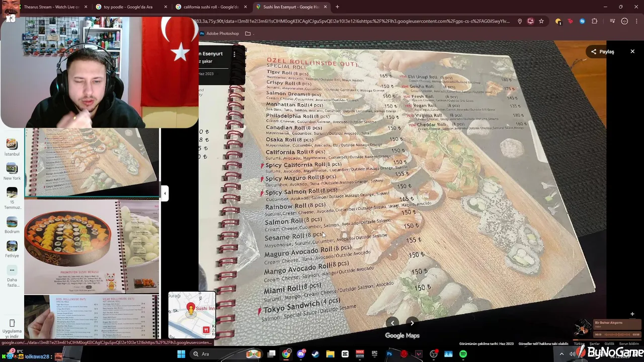Image resolution: width=644 pixels, height=362 pixels.
Task: Open Spotify from the taskbar
Action: [463, 354]
